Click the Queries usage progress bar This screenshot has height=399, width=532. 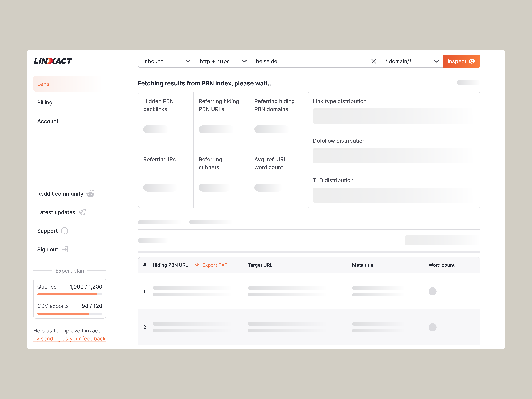(x=70, y=294)
